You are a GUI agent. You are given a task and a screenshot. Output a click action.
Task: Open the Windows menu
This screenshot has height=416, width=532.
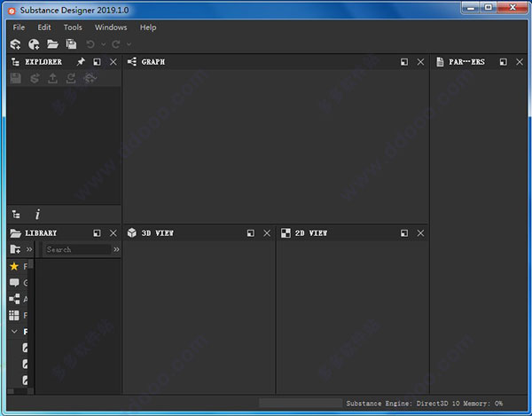pos(111,27)
